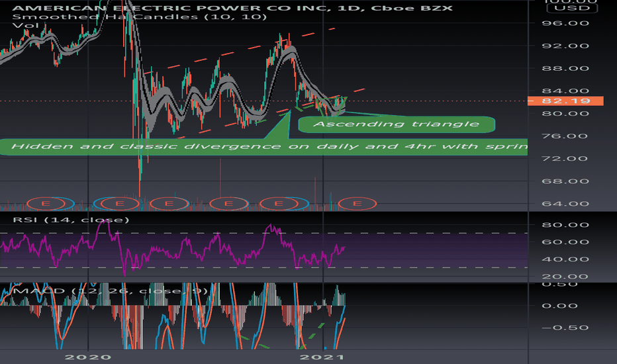The height and width of the screenshot is (364, 617).
Task: Select the Ascending triangle callout
Action: coord(397,124)
